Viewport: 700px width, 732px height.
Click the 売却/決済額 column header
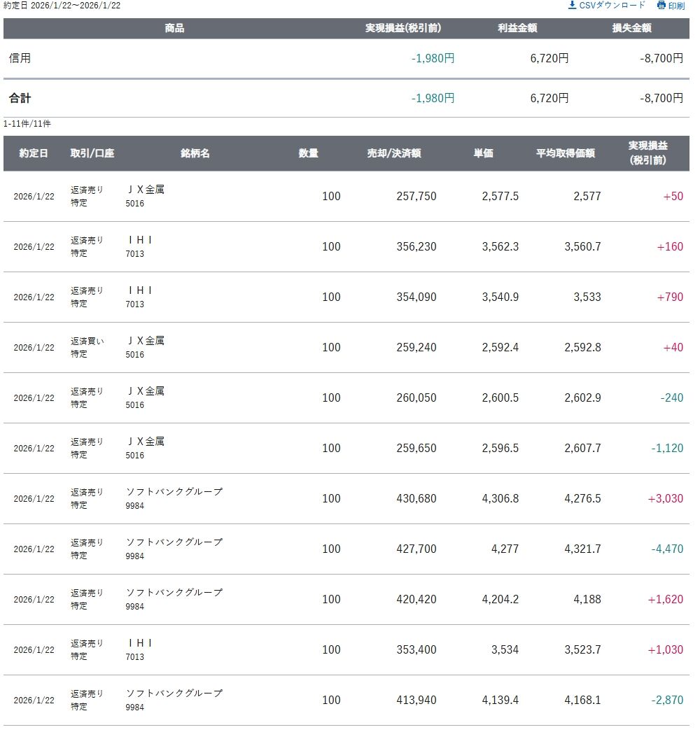coord(394,153)
